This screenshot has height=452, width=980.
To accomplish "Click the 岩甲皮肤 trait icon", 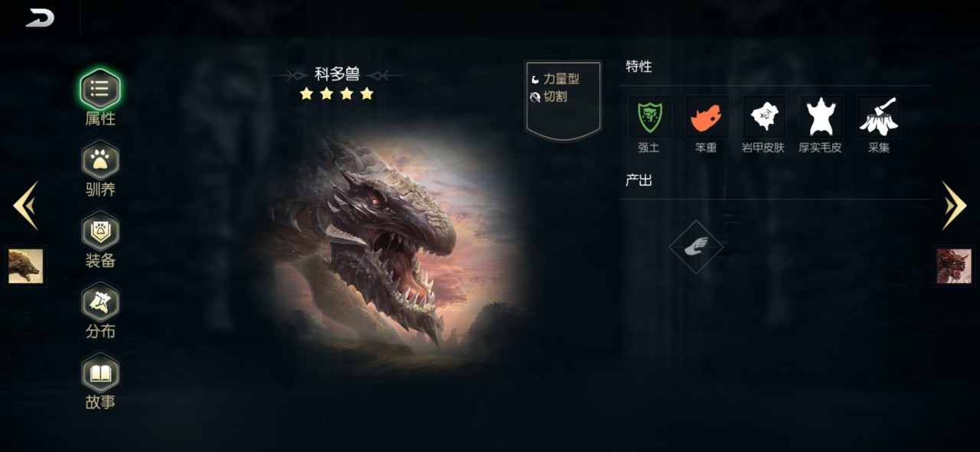I will pyautogui.click(x=764, y=117).
